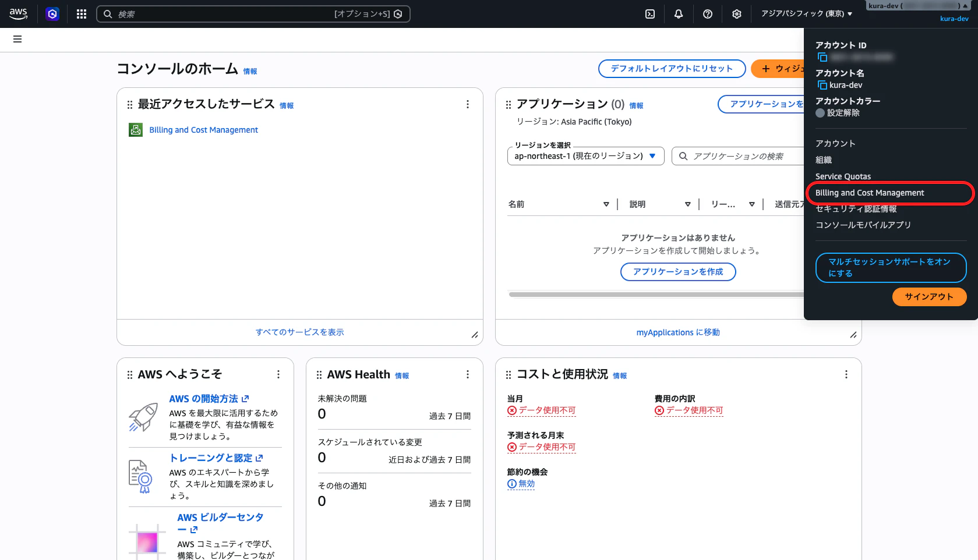Click the applications table horizontal scrollbar
This screenshot has width=978, height=560.
coord(656,295)
